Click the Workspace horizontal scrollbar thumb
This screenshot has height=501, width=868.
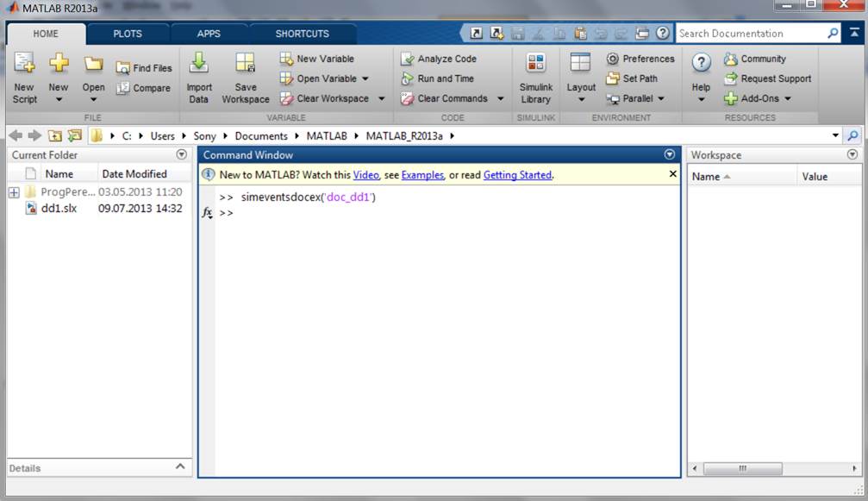(x=742, y=469)
